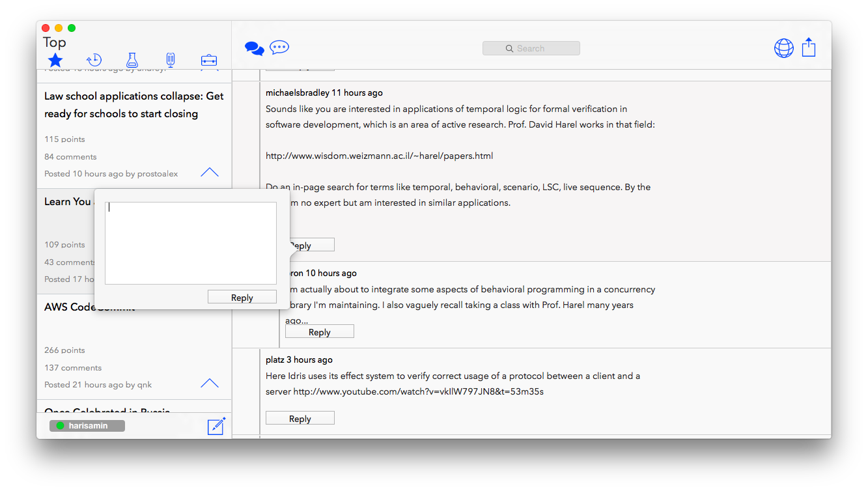Open the Law school applications collapse story

133,105
